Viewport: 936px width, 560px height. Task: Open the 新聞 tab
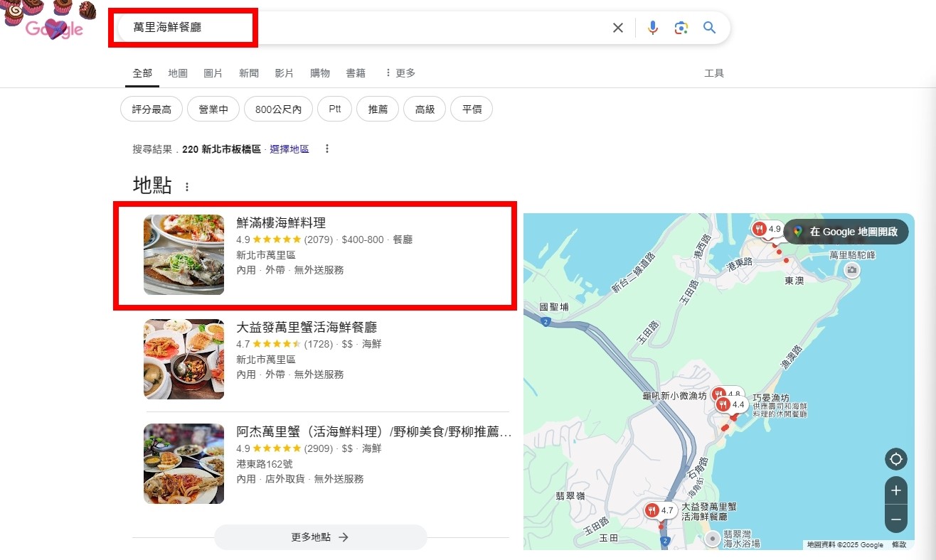(x=249, y=73)
